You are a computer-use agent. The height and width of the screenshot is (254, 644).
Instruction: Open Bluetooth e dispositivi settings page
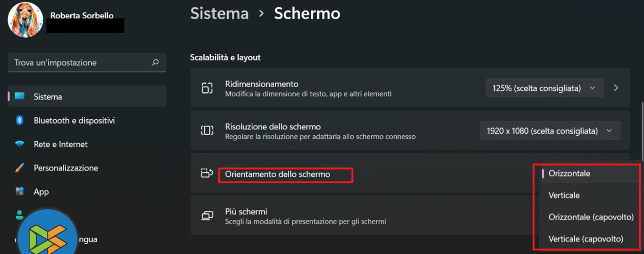[74, 120]
